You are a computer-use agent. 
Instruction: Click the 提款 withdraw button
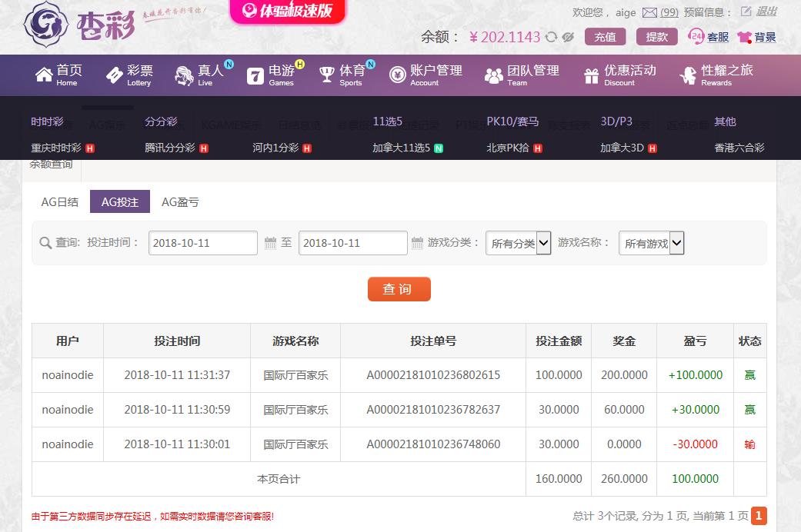click(657, 37)
